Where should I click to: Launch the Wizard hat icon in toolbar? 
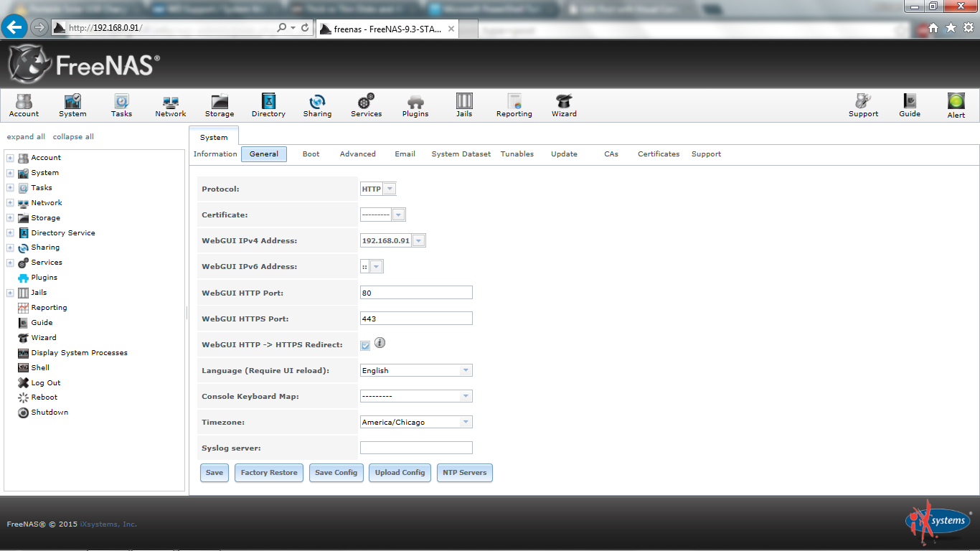coord(564,105)
